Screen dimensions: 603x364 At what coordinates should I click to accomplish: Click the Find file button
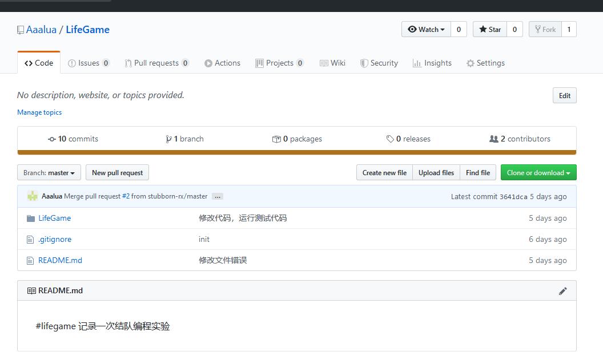click(x=478, y=172)
